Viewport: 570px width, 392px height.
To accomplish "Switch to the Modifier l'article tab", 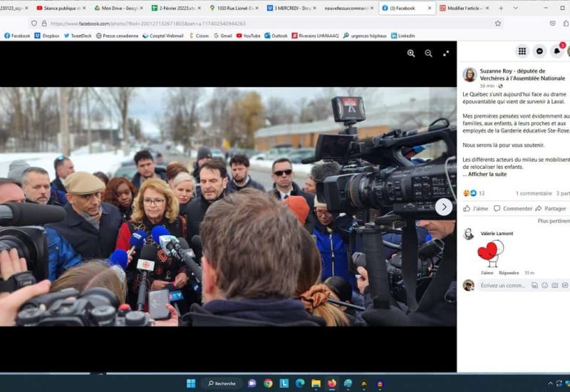I will pyautogui.click(x=463, y=8).
